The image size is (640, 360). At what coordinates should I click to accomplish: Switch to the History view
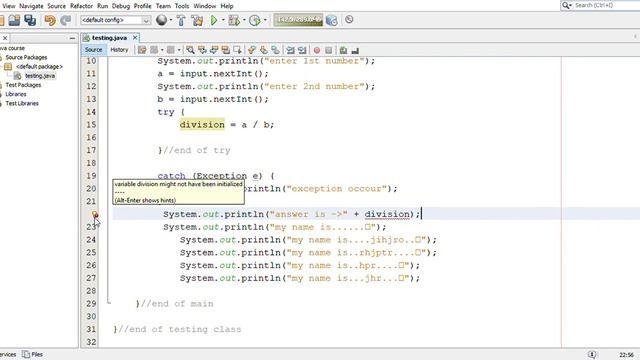[119, 50]
